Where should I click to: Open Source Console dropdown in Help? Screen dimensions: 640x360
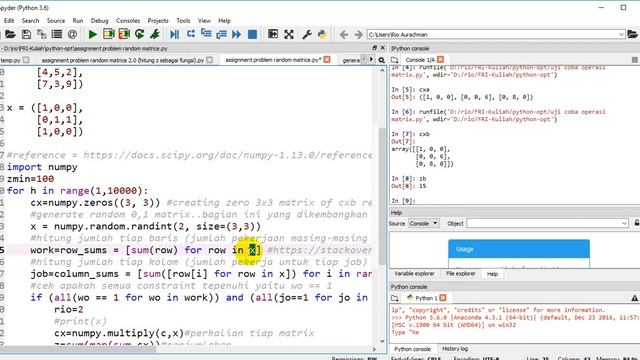tap(423, 223)
